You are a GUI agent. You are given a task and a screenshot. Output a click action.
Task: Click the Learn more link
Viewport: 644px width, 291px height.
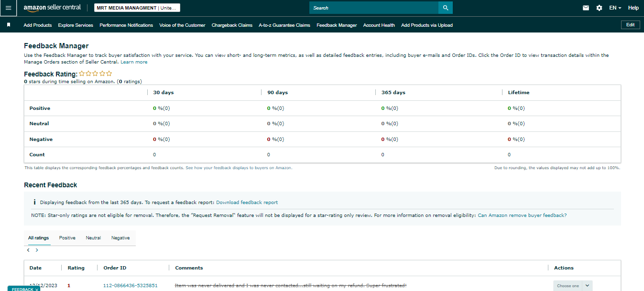[x=134, y=62]
